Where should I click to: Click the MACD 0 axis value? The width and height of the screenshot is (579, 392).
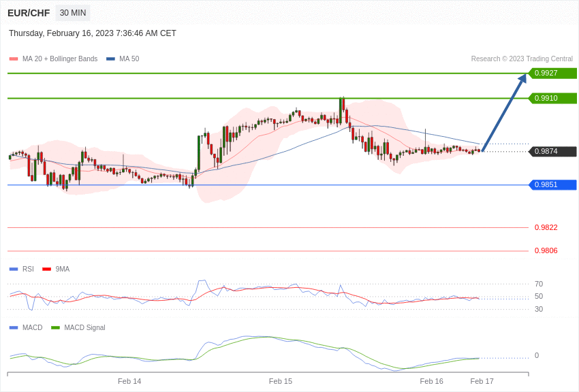pyautogui.click(x=537, y=355)
